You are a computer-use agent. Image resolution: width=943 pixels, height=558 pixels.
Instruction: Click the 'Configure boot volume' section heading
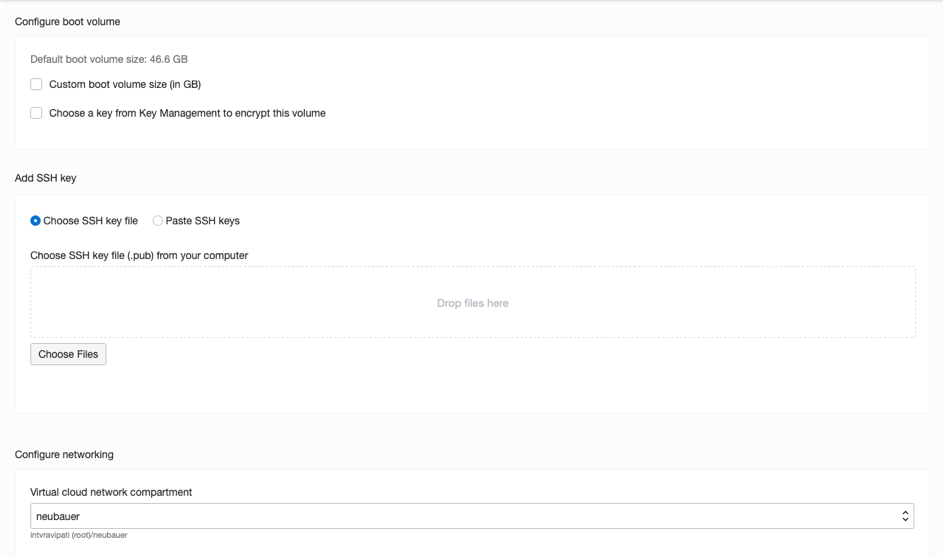67,21
